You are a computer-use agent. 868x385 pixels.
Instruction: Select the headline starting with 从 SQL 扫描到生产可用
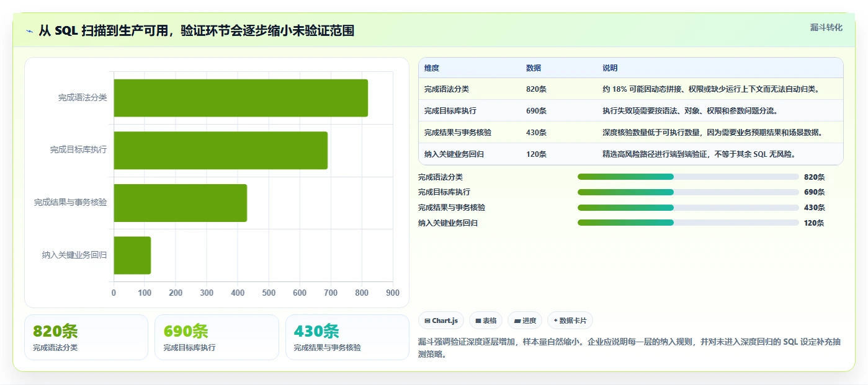(x=196, y=30)
